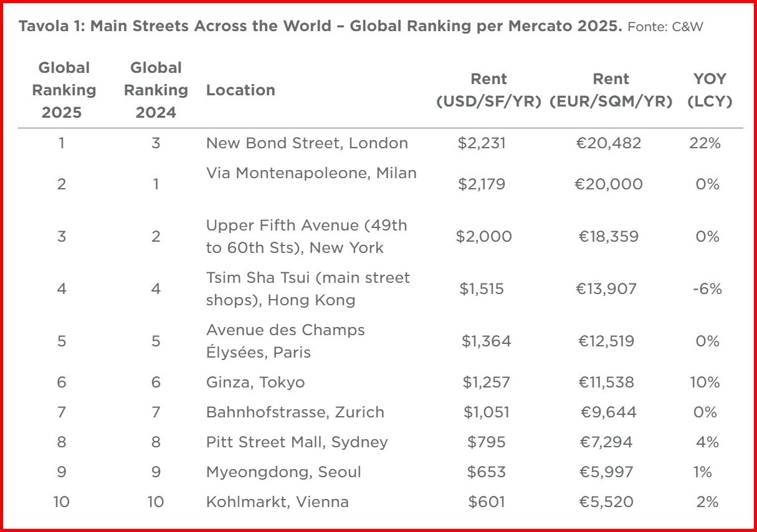
Task: Click the 'Pitt Street Mall, Sydney' cell
Action: (297, 442)
